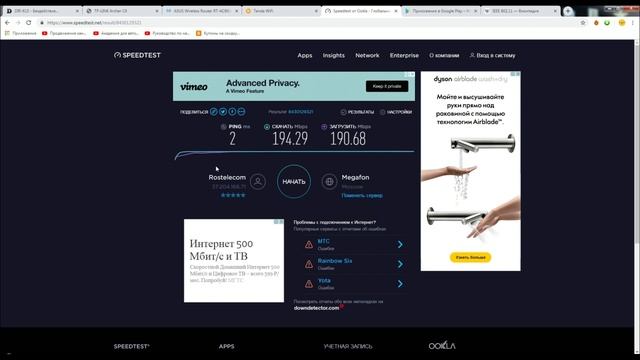640x360 pixels.
Task: Open the Insights menu item
Action: tap(333, 55)
